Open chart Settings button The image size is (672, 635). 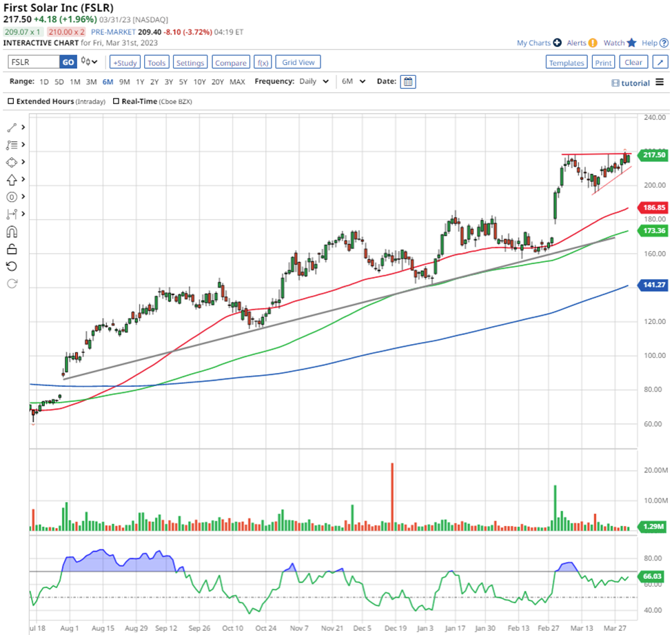[x=190, y=62]
